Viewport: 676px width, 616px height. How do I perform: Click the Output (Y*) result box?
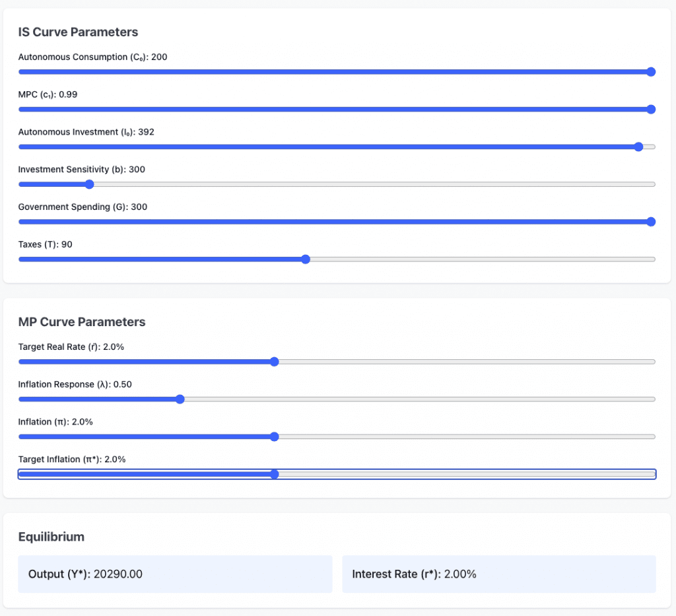175,574
